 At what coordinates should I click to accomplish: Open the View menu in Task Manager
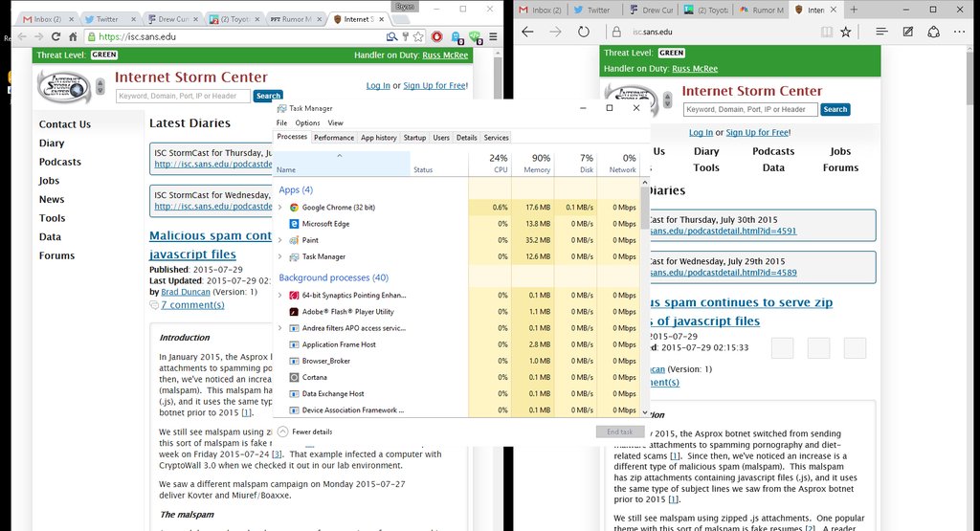click(336, 123)
